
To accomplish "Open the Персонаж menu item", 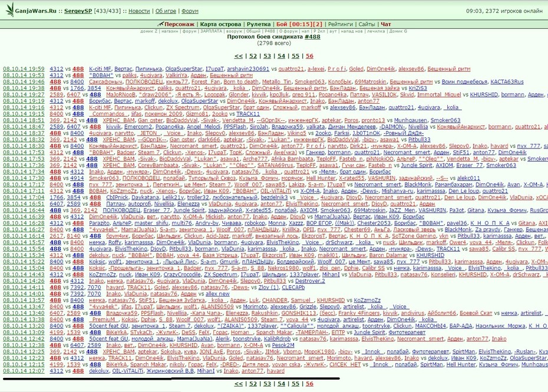I will 179,24.
